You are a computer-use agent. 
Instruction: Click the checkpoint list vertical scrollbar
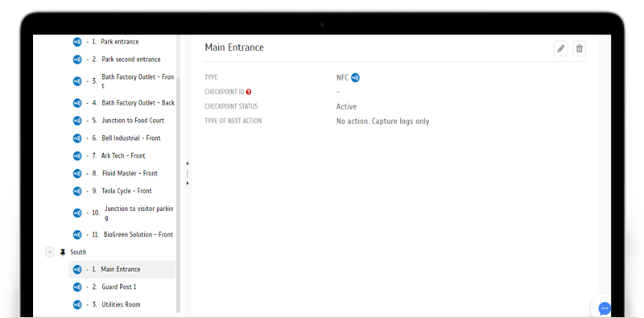178,195
